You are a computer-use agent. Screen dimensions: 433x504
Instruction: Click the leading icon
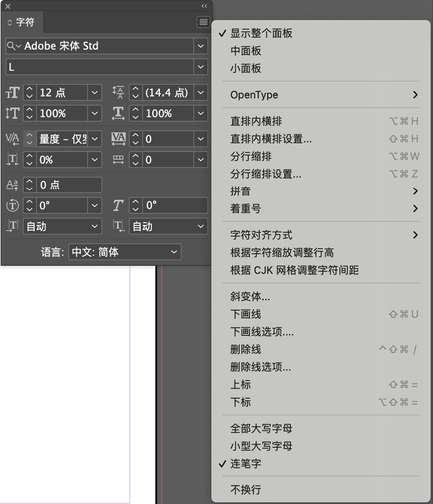[x=118, y=92]
